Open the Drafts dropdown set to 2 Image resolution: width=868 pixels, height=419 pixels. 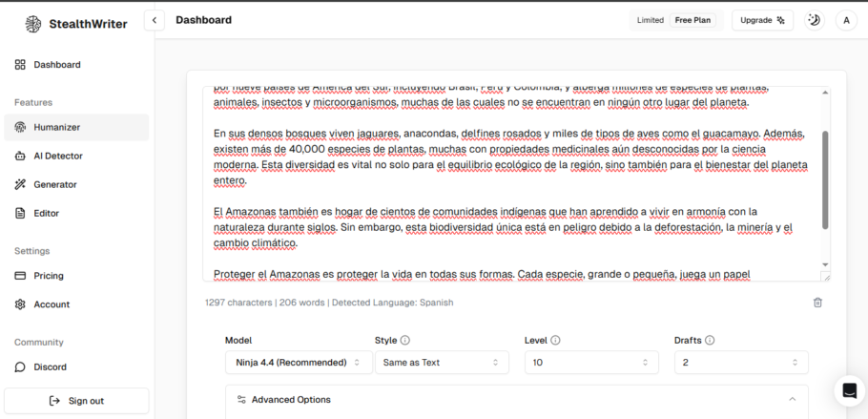(x=740, y=363)
